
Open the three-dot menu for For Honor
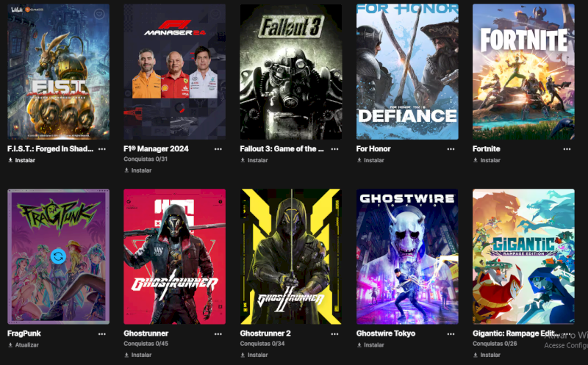[x=451, y=149]
